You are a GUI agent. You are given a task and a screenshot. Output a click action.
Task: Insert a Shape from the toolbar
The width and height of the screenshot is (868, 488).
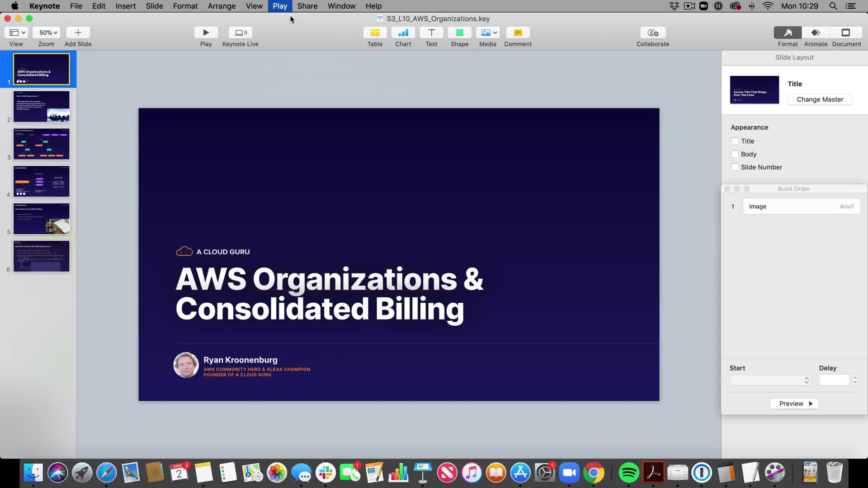click(x=459, y=33)
